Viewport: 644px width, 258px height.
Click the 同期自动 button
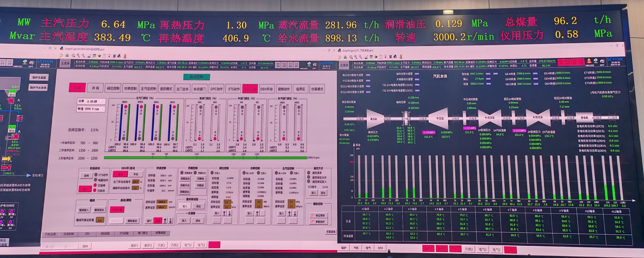185,179
